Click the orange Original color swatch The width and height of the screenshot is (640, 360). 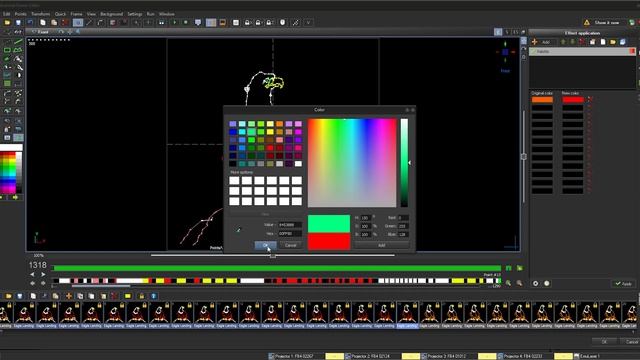[542, 100]
